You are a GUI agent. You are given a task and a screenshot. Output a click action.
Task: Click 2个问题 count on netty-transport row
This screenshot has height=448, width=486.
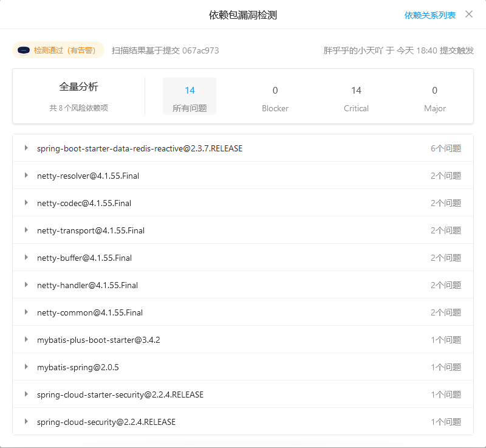[x=446, y=230]
